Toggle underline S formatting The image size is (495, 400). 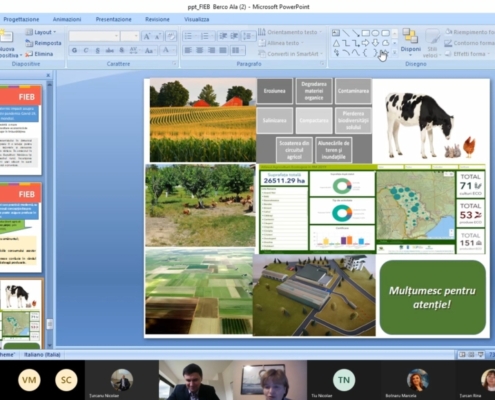point(98,50)
